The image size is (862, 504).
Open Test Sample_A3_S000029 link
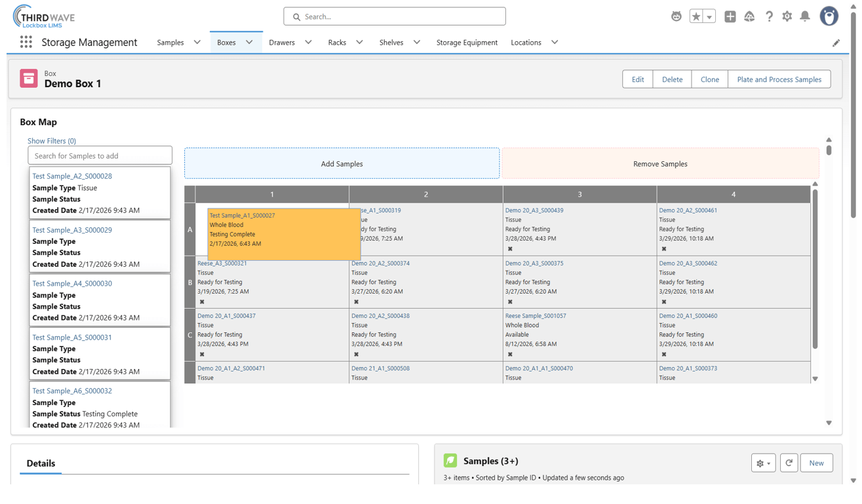coord(72,230)
